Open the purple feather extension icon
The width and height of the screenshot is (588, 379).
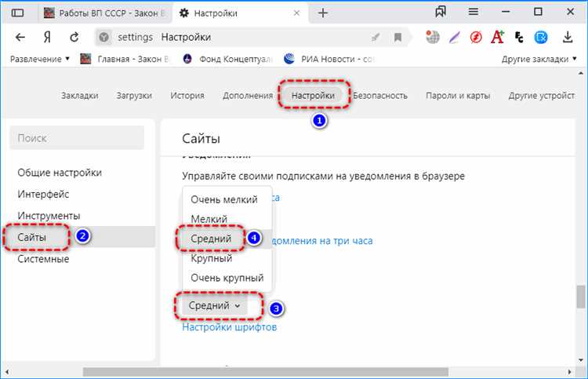tap(455, 37)
